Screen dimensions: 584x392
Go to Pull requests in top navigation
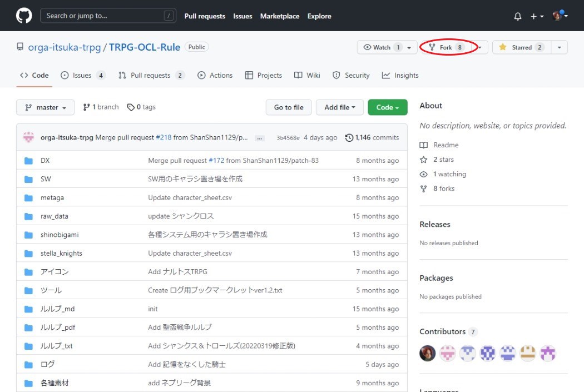[x=205, y=16]
